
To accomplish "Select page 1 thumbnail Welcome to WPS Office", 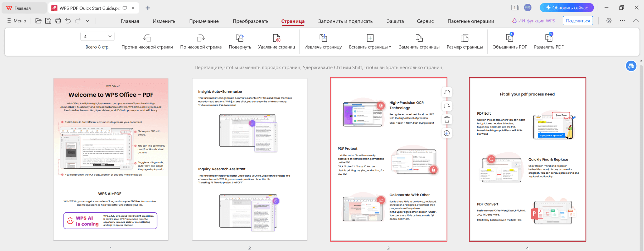I will click(111, 159).
